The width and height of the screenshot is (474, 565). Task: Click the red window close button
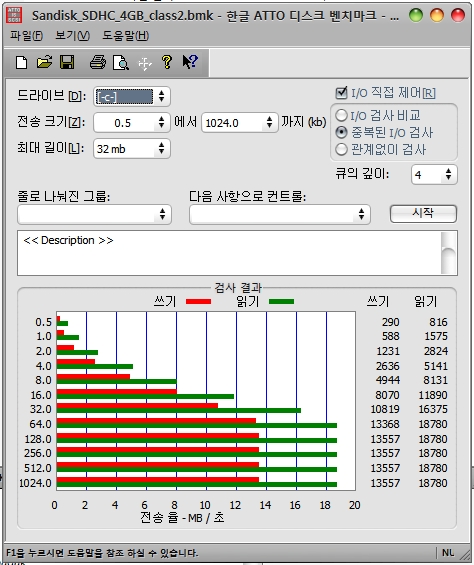458,15
